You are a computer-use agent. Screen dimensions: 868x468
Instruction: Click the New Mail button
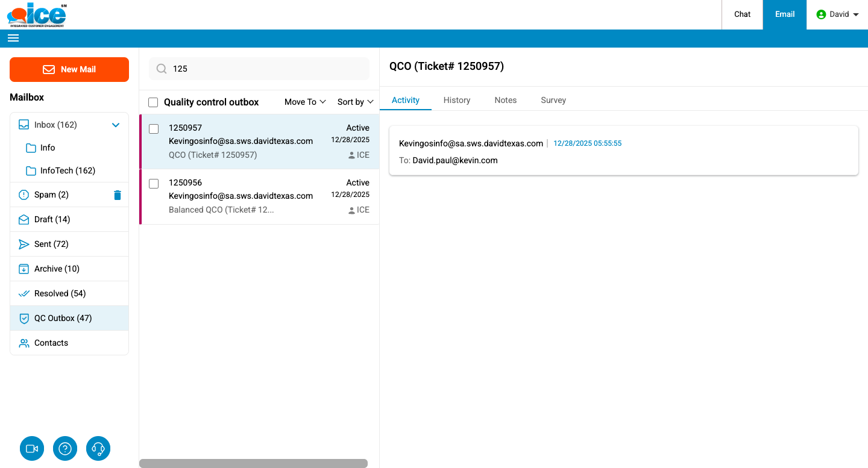(x=69, y=69)
